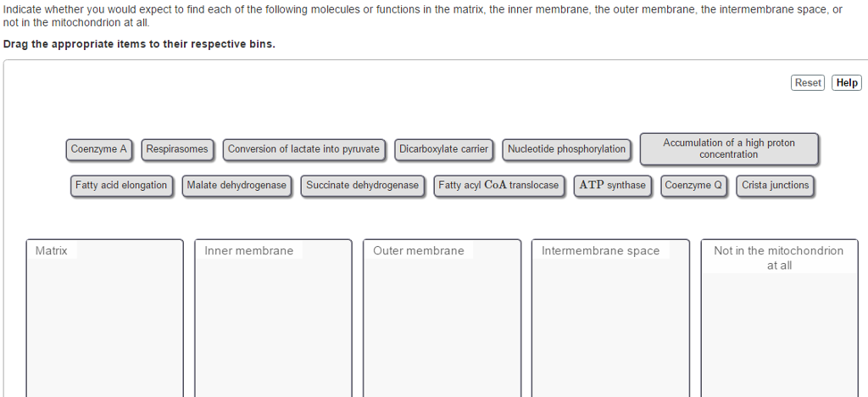This screenshot has width=868, height=397.
Task: Select the Nucleotide phosphorylation item
Action: (x=566, y=149)
